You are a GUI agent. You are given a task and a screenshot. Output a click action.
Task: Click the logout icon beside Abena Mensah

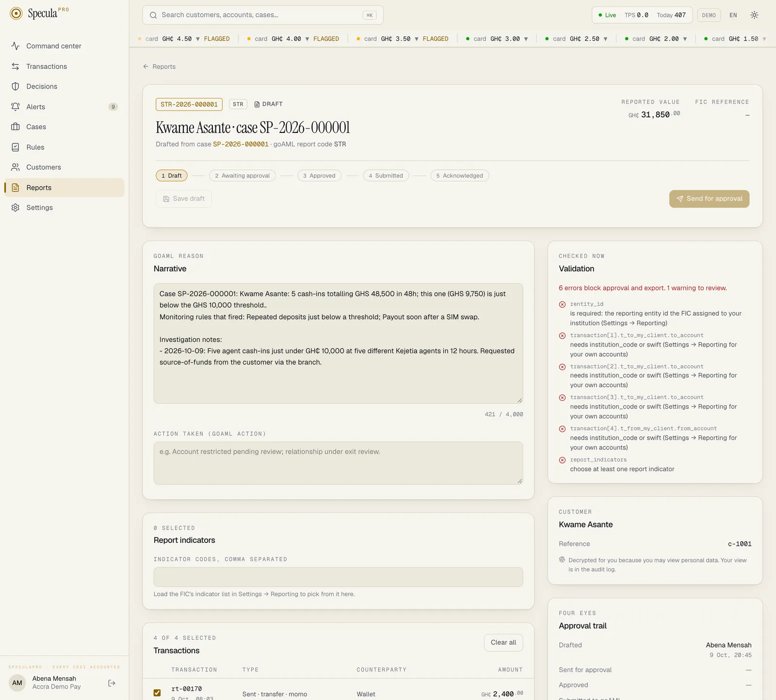point(112,683)
